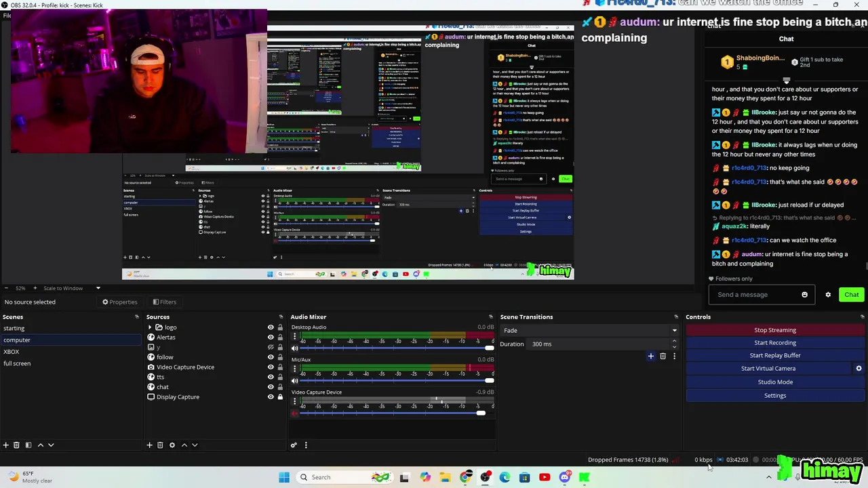Open the emoji picker in chat

pos(805,295)
